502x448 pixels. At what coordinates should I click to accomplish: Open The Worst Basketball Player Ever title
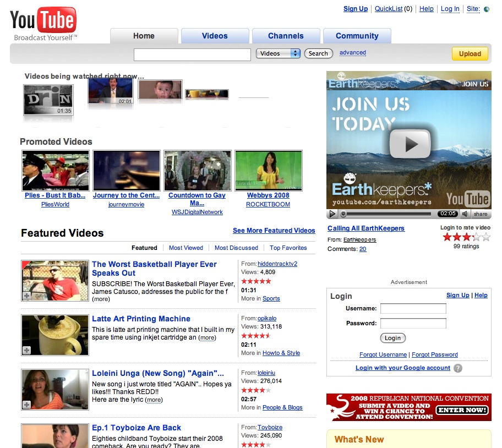(x=154, y=269)
